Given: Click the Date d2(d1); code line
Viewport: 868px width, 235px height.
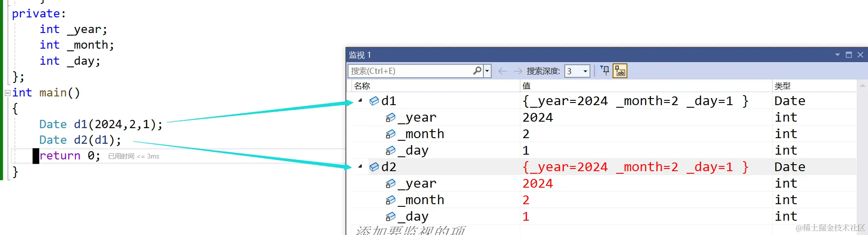Looking at the screenshot, I should [80, 140].
